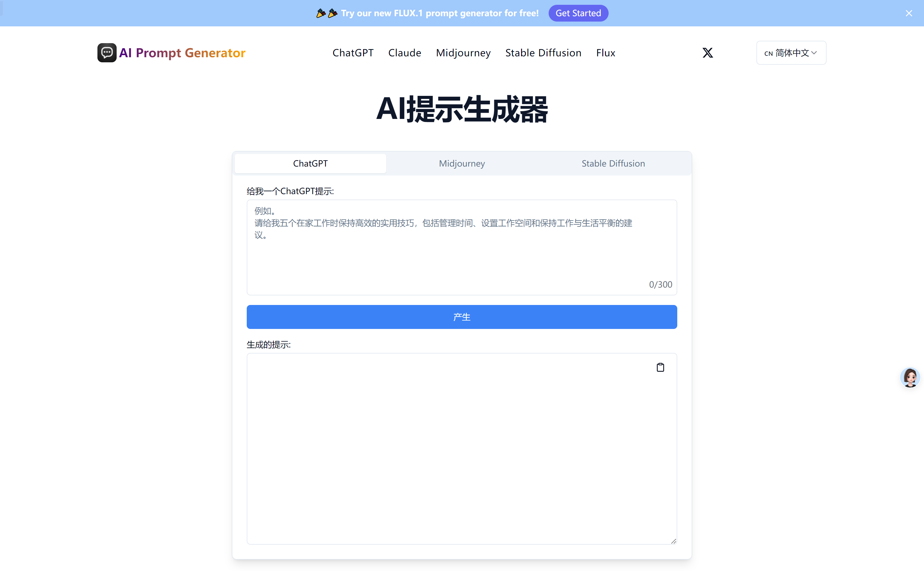Open the X (Twitter) social icon
This screenshot has width=924, height=571.
point(708,52)
